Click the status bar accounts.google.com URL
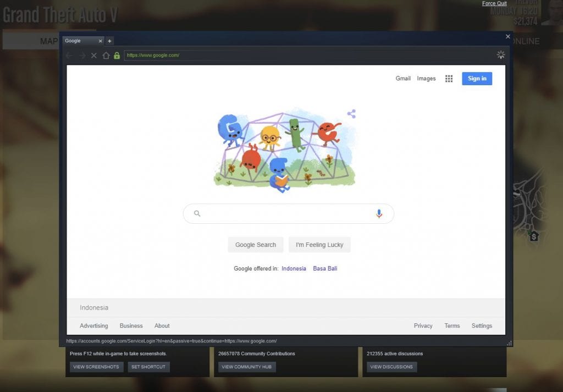 [x=172, y=341]
